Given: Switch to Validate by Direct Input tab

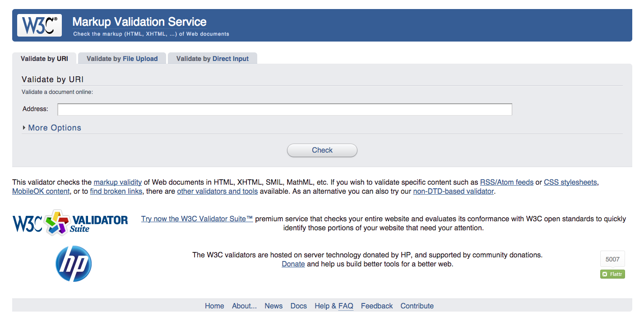Looking at the screenshot, I should (212, 59).
